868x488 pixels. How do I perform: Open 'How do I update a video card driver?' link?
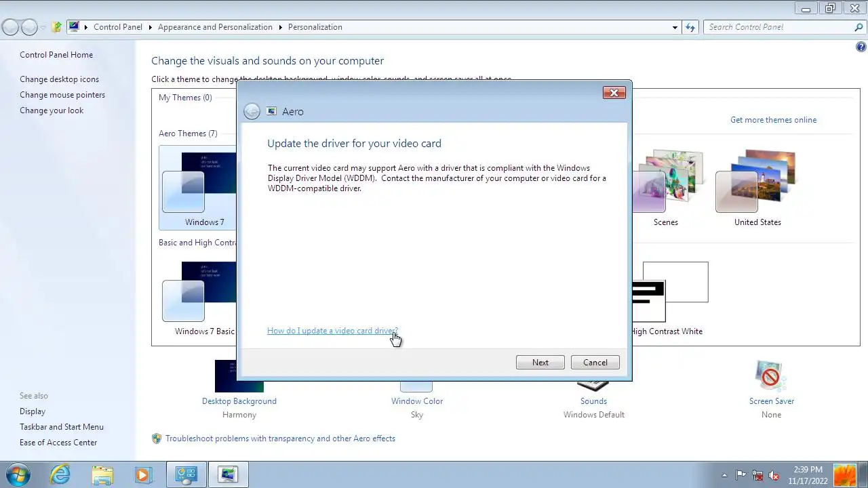click(332, 331)
